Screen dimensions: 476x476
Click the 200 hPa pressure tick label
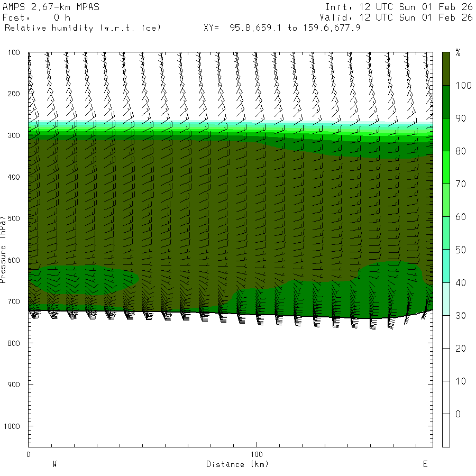pos(14,94)
